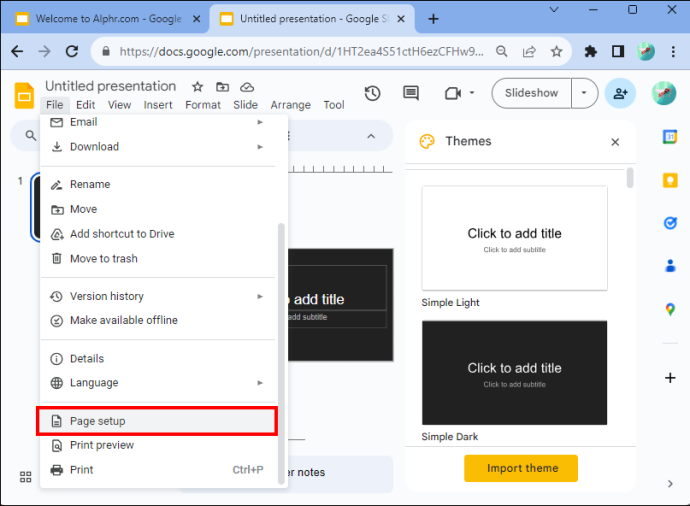Open Google Keep side panel icon

click(x=670, y=180)
